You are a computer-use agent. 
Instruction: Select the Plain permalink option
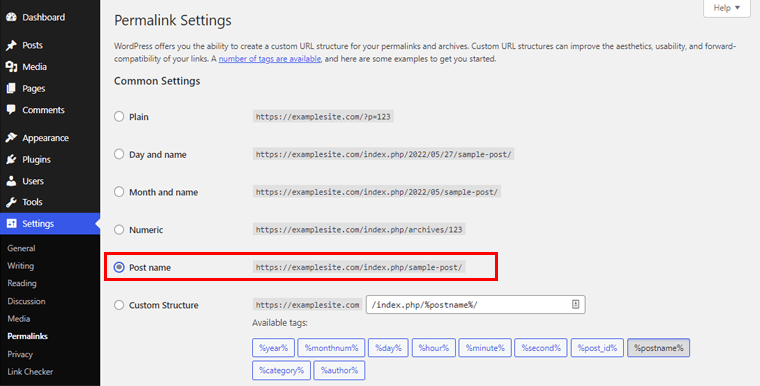click(x=119, y=116)
